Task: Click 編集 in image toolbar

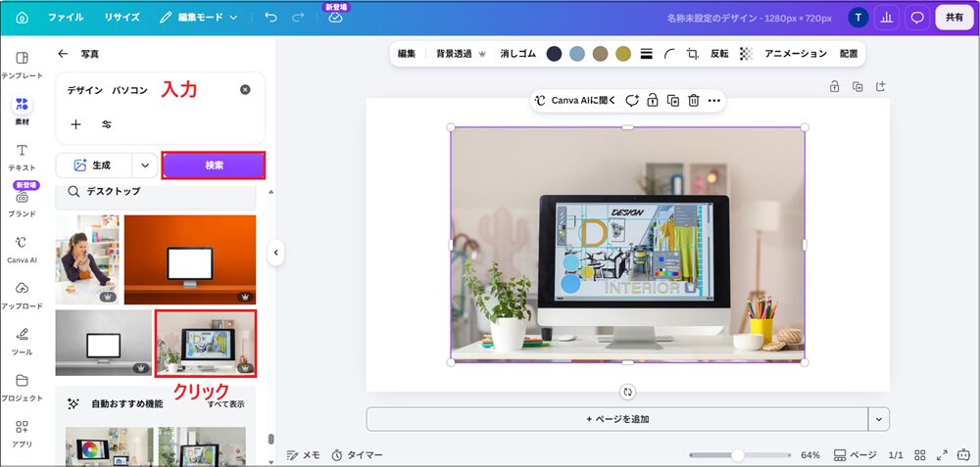Action: point(407,54)
